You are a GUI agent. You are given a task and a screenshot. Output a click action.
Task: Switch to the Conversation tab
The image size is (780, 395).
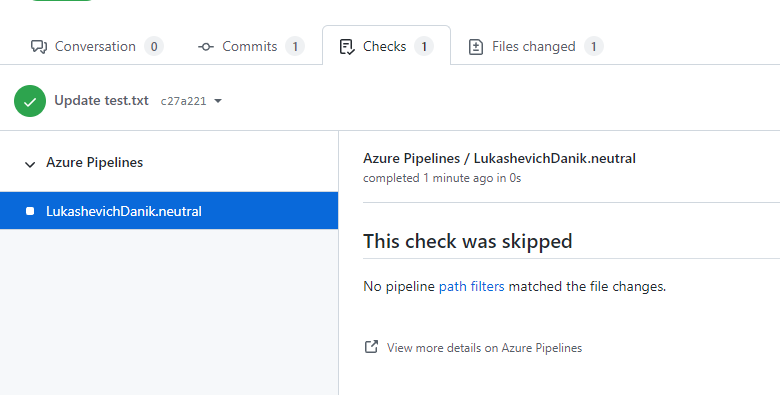(97, 46)
